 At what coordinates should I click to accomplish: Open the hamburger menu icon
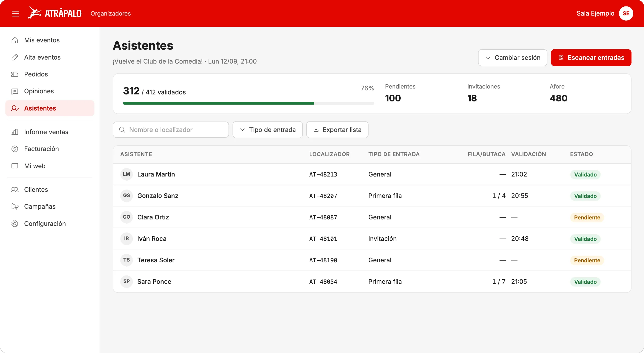tap(16, 13)
